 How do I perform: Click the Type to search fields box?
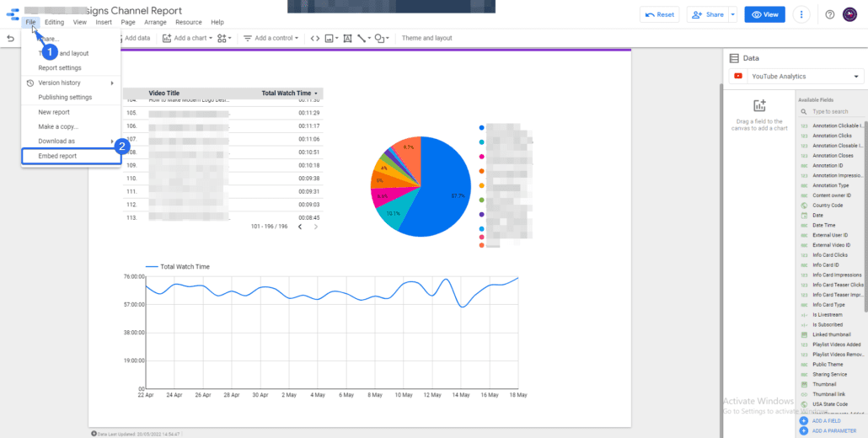click(834, 111)
